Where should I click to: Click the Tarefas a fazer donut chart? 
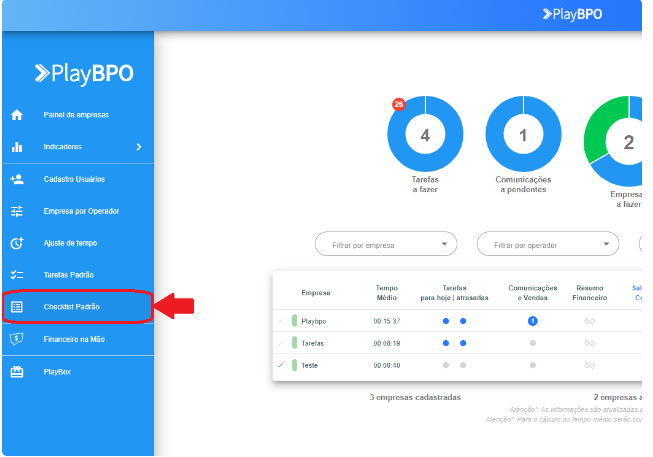point(425,134)
